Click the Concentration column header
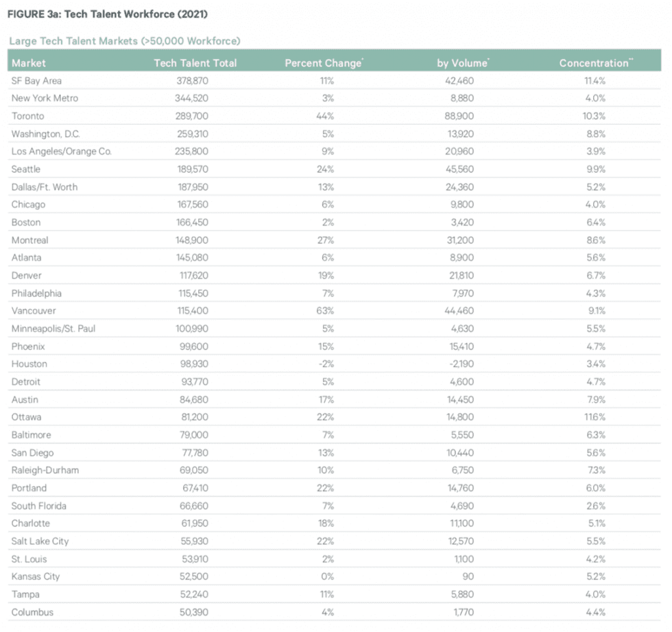The width and height of the screenshot is (672, 632). click(x=596, y=63)
